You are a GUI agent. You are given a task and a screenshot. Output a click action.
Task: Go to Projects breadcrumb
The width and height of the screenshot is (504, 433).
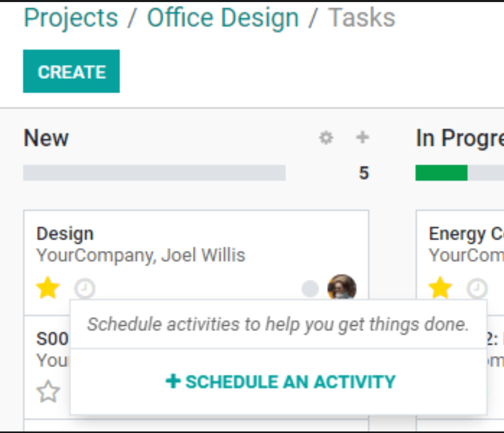point(71,18)
